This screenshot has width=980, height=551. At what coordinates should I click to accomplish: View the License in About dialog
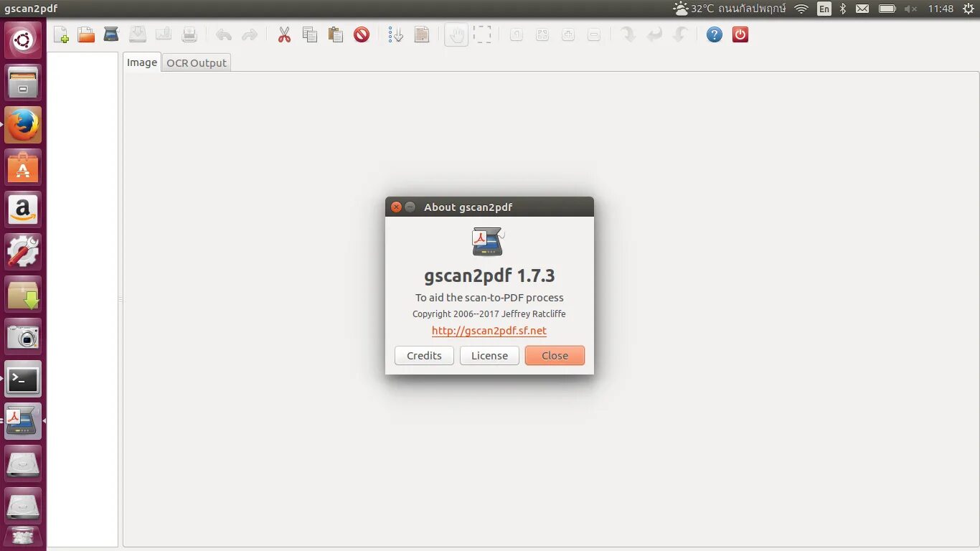coord(489,355)
